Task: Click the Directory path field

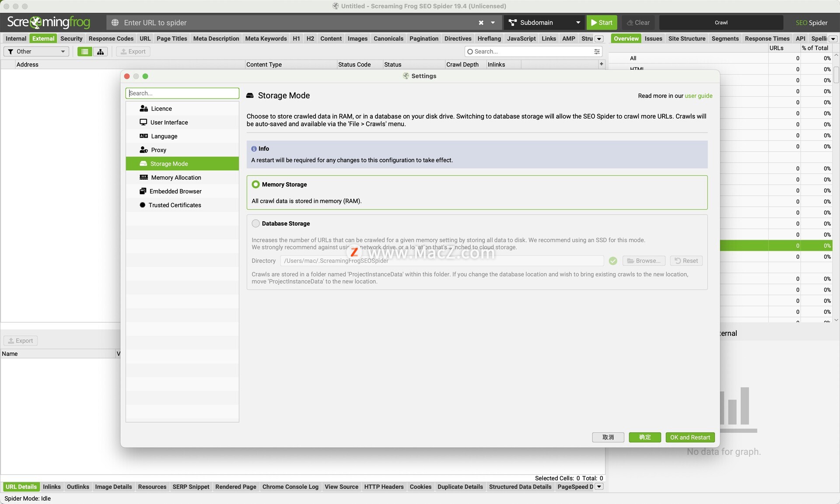Action: point(442,261)
